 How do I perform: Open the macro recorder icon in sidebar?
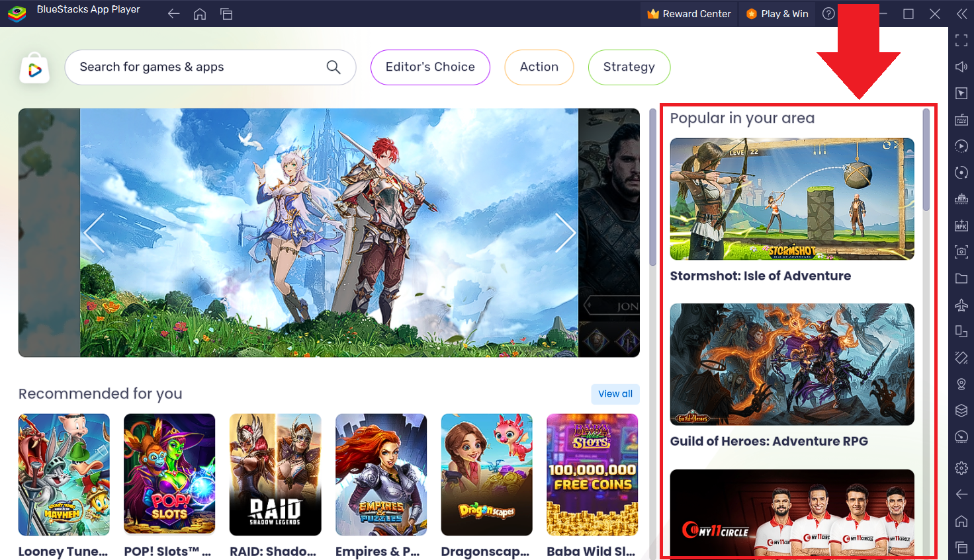(961, 199)
